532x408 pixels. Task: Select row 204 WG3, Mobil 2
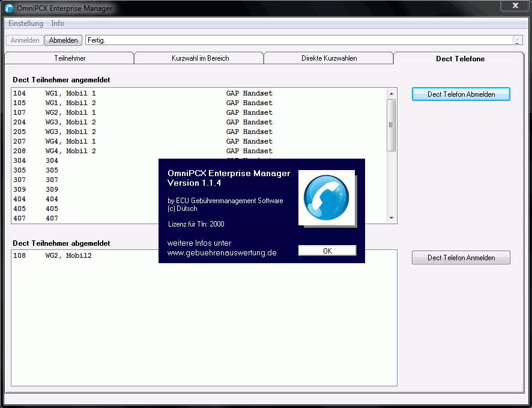point(199,122)
